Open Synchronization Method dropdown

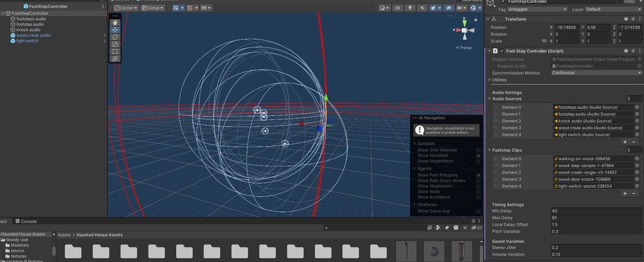click(x=596, y=73)
